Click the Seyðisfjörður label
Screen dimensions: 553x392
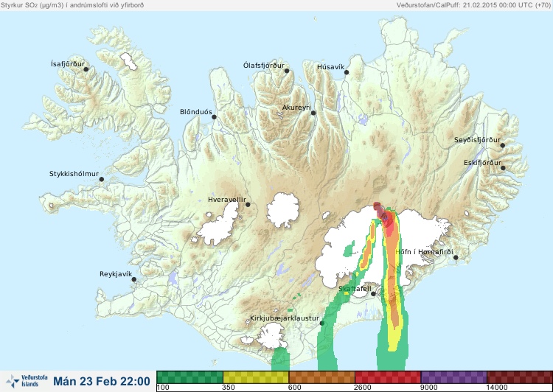click(477, 140)
